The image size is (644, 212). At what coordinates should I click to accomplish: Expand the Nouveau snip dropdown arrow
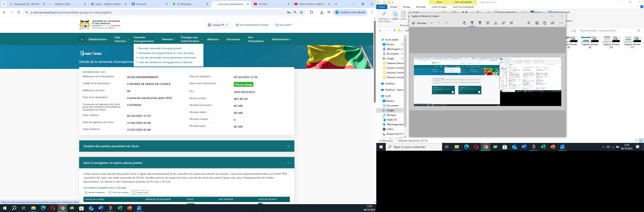tap(432, 23)
